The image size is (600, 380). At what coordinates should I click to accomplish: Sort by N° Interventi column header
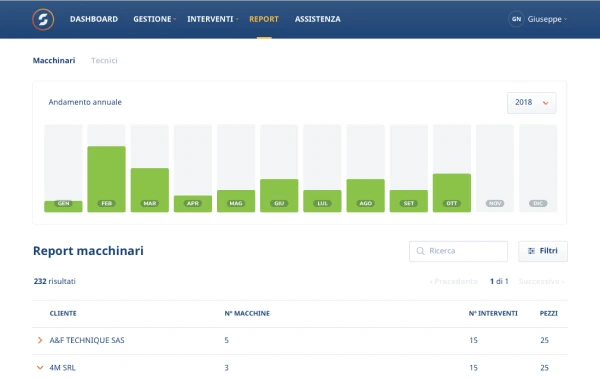pyautogui.click(x=493, y=313)
